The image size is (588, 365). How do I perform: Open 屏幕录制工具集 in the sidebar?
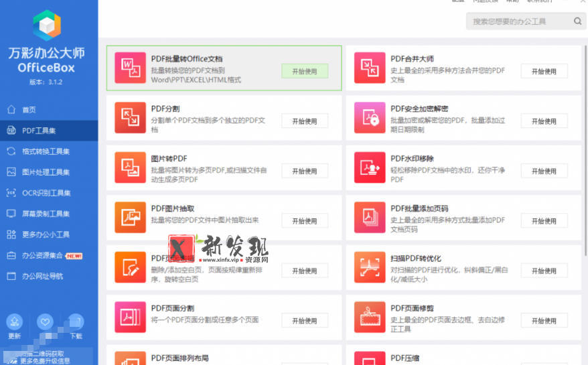click(49, 214)
